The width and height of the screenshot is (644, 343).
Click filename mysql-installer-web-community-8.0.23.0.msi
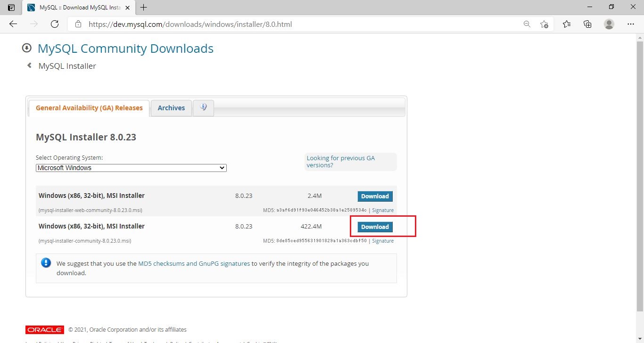pos(91,210)
